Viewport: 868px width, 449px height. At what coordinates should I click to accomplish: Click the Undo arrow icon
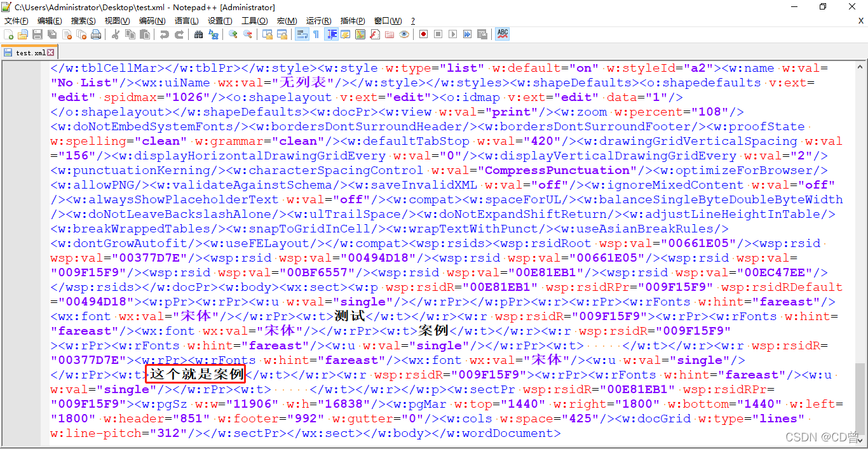click(164, 34)
